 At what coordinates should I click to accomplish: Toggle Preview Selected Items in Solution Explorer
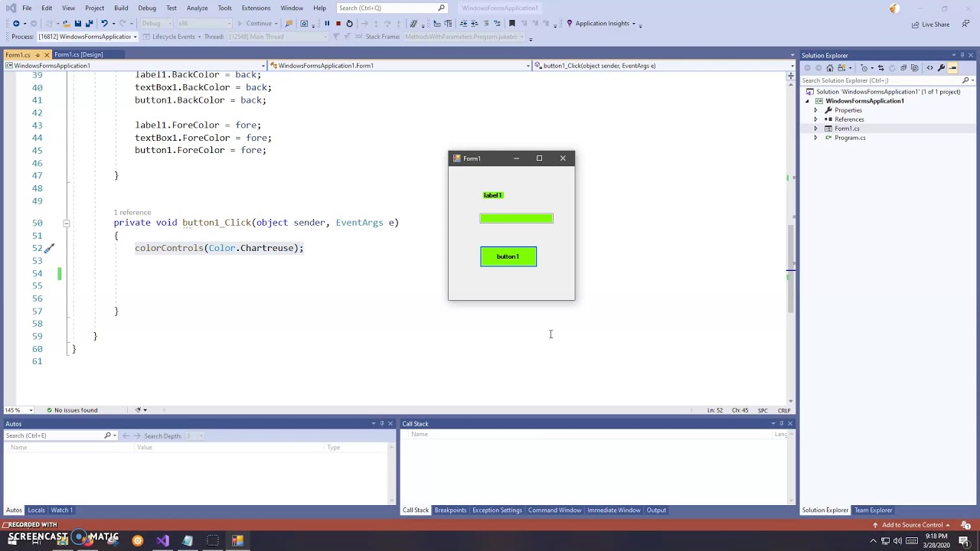coord(952,67)
